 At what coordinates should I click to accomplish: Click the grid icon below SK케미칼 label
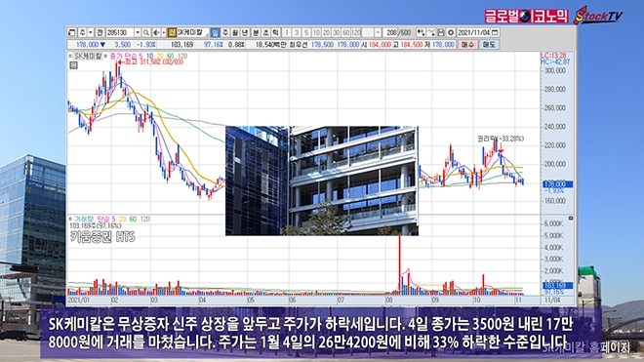[73, 65]
